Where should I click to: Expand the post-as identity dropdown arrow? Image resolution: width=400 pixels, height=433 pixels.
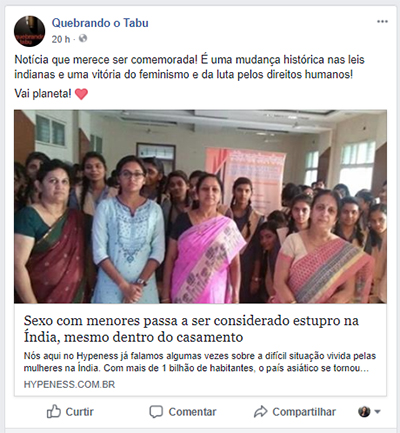pyautogui.click(x=377, y=412)
